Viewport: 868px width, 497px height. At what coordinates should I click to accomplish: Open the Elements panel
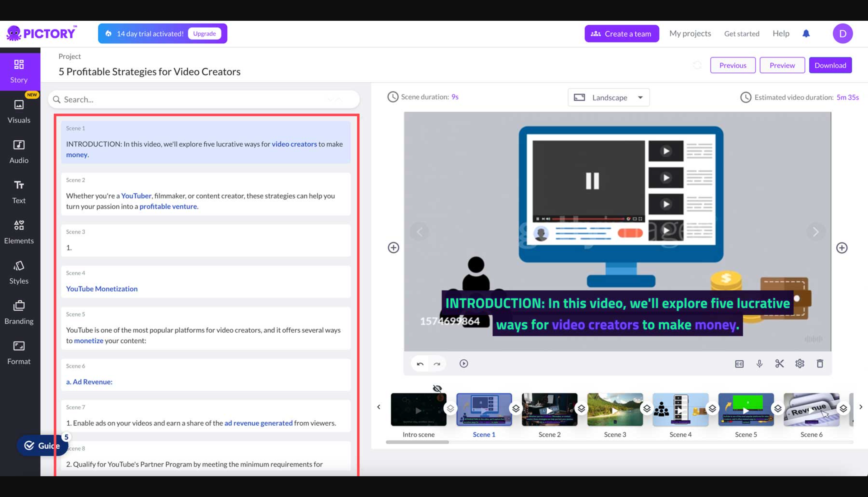(19, 231)
